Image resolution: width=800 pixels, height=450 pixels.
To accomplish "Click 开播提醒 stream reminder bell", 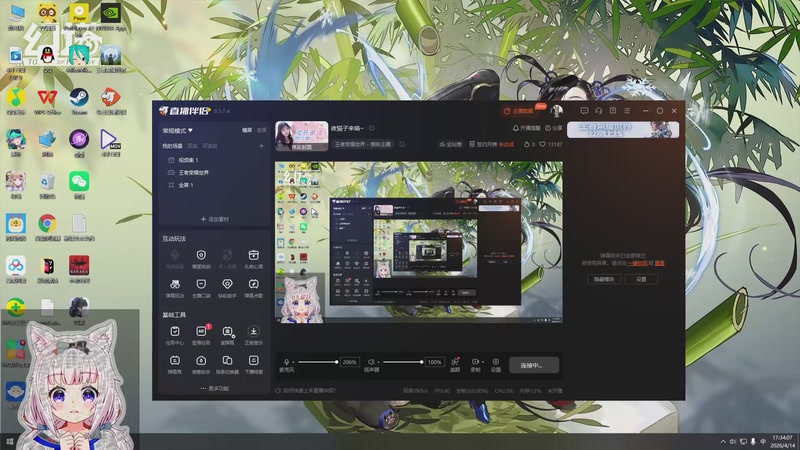I will click(x=526, y=128).
